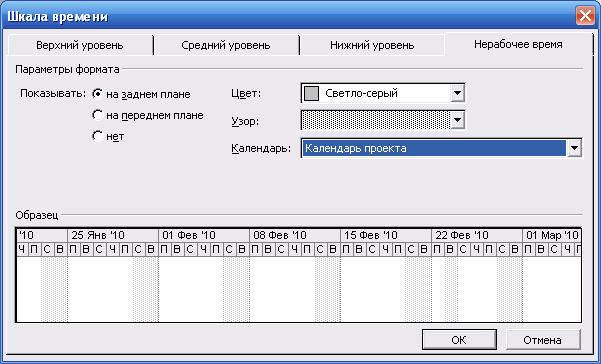The width and height of the screenshot is (601, 364).
Task: Open the Цвет dropdown arrow
Action: coord(457,93)
